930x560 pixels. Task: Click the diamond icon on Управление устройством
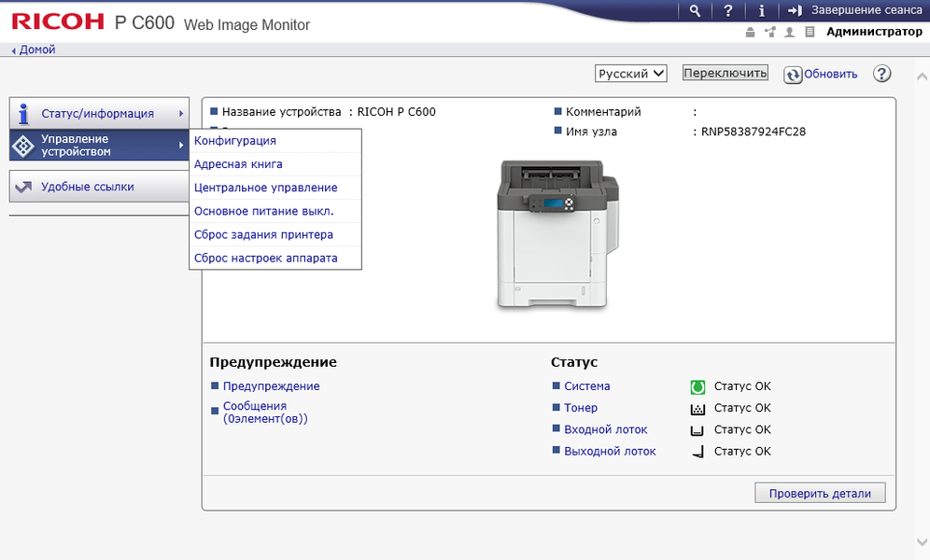(x=23, y=146)
